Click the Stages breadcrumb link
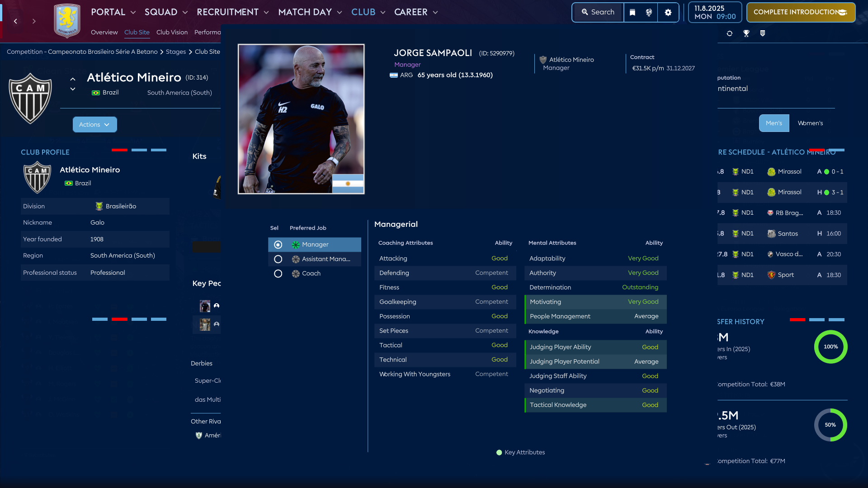 (176, 52)
